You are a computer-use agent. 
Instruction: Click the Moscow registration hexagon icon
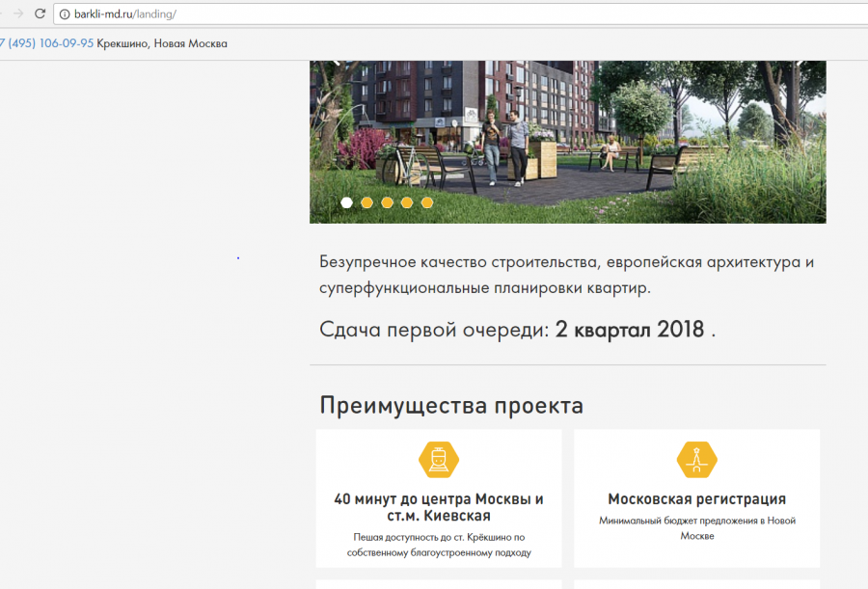coord(696,460)
